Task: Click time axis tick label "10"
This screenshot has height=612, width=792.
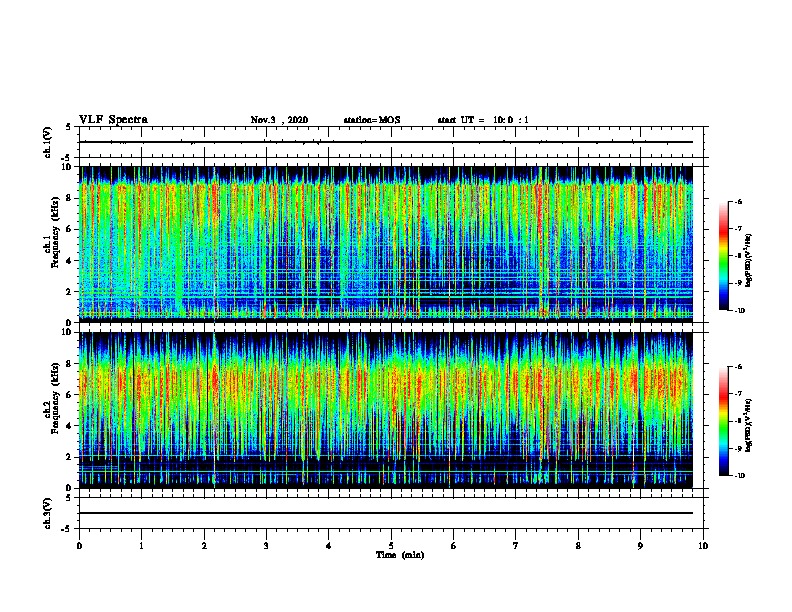Action: 703,546
